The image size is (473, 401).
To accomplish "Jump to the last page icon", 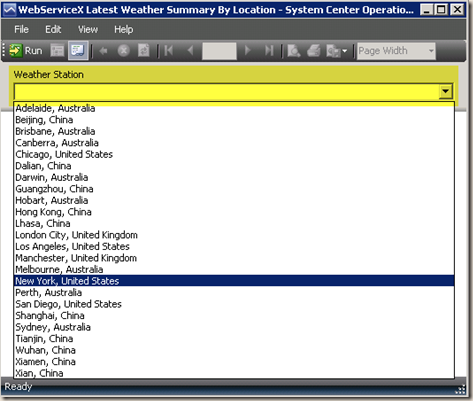I will coord(269,51).
